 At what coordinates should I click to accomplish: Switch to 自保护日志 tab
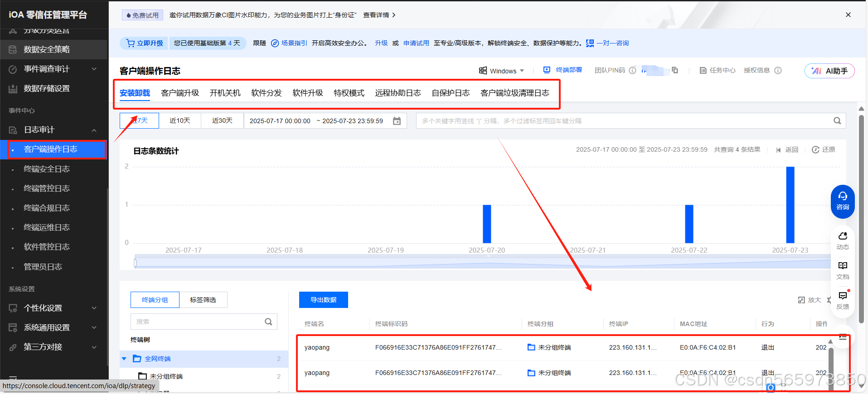451,93
